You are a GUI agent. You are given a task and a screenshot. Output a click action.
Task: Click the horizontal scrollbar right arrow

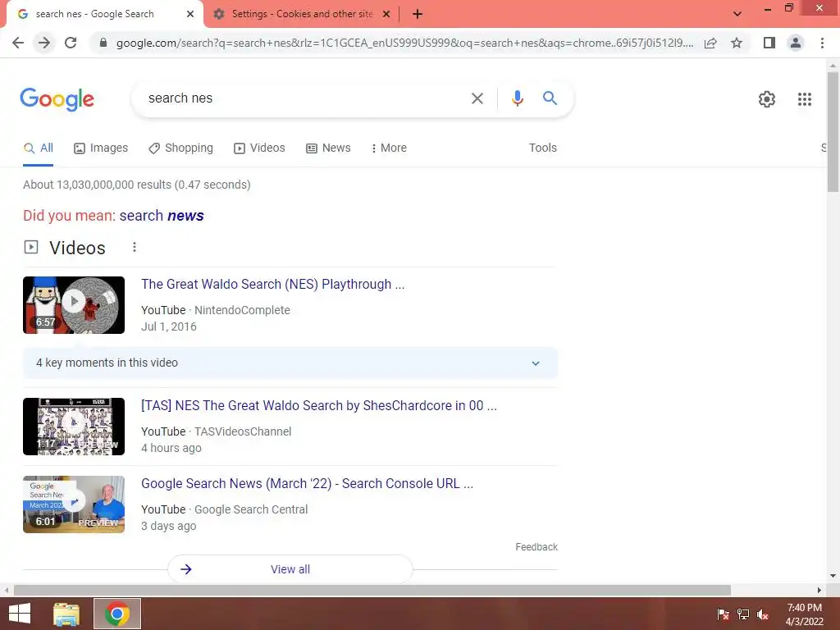(819, 590)
